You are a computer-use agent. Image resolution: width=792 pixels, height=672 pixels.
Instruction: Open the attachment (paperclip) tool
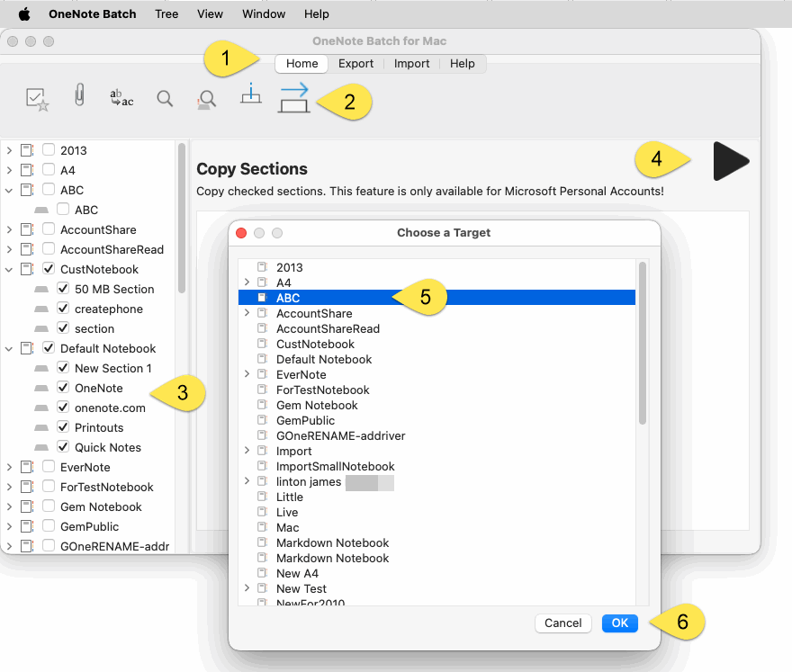(79, 97)
